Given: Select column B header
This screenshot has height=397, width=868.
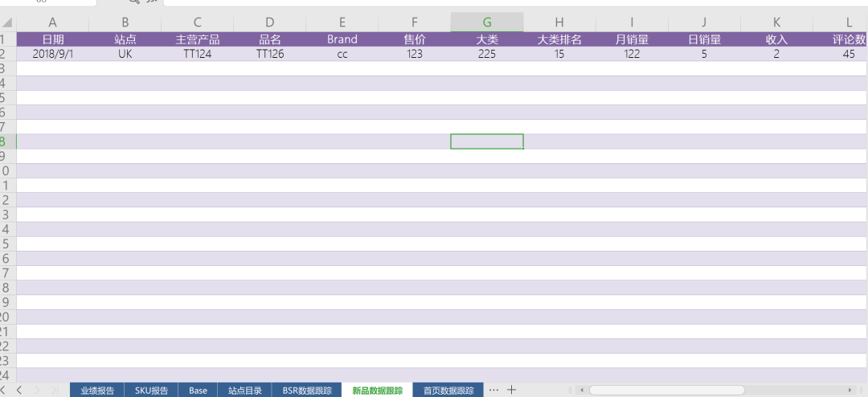Looking at the screenshot, I should click(125, 23).
